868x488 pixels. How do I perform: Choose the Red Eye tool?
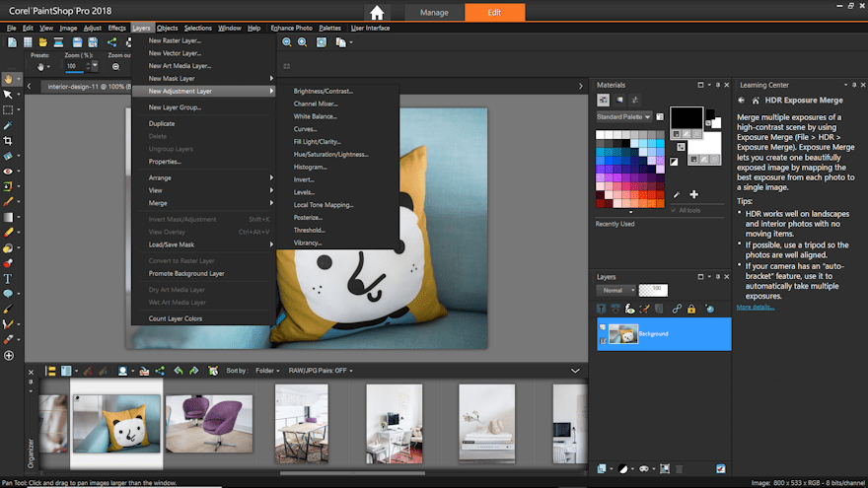(8, 171)
